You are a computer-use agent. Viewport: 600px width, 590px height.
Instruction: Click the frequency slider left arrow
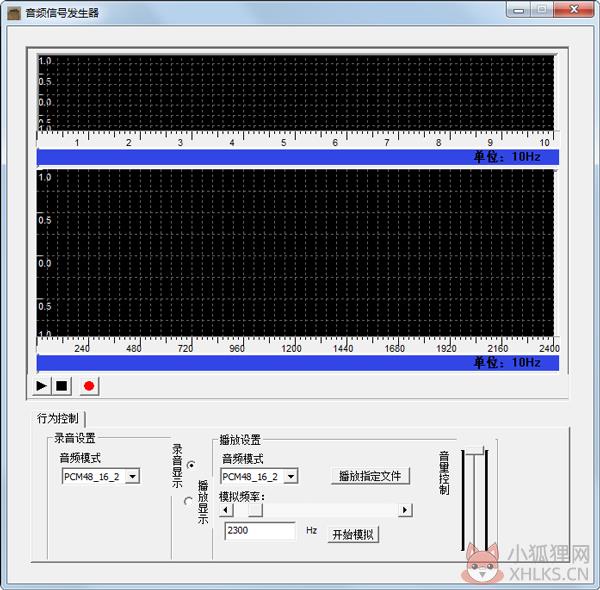(226, 510)
